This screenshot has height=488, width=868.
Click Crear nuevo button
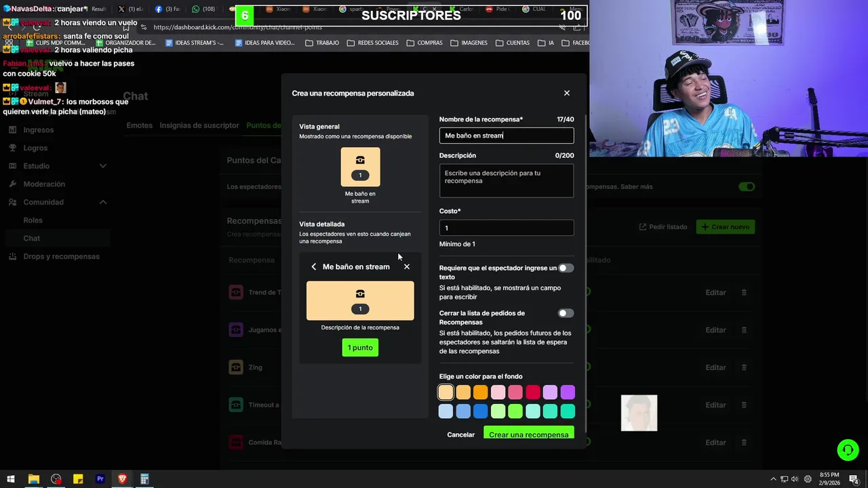tap(726, 227)
